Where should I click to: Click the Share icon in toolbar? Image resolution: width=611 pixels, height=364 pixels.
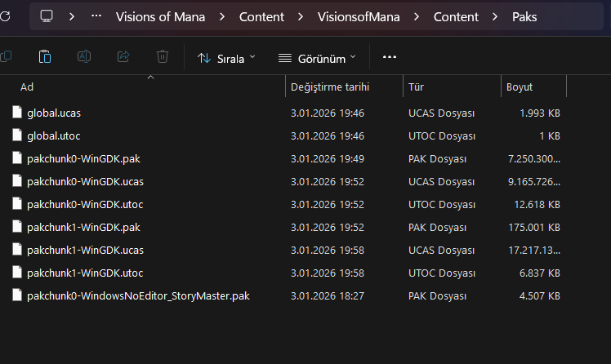click(123, 57)
